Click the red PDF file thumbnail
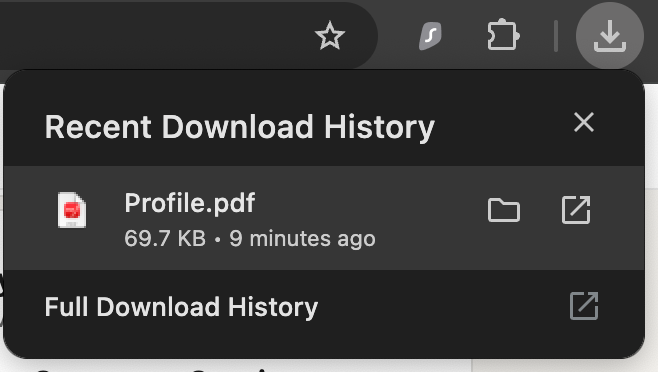The height and width of the screenshot is (372, 658). coord(72,210)
